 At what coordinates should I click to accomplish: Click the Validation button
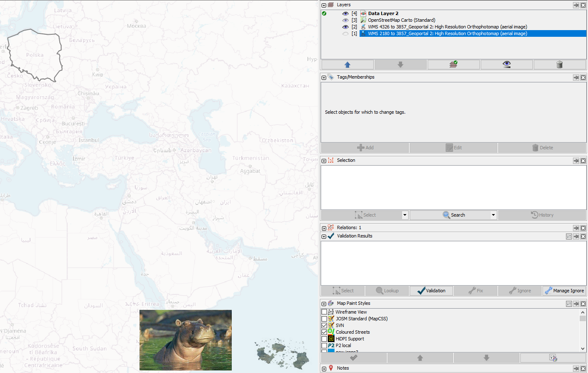tap(431, 291)
